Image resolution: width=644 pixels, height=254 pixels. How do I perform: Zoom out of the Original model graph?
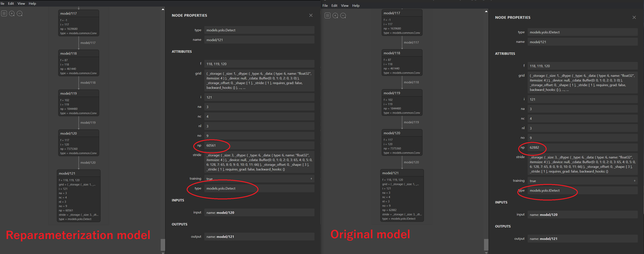click(343, 15)
